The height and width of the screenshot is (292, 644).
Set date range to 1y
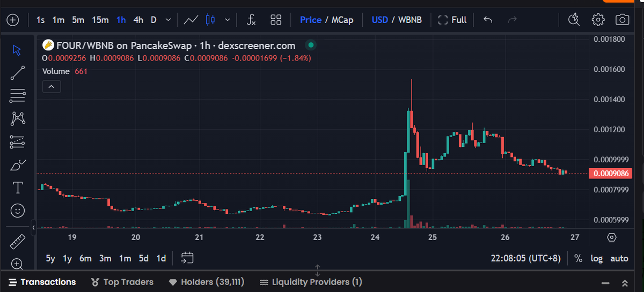(67, 258)
